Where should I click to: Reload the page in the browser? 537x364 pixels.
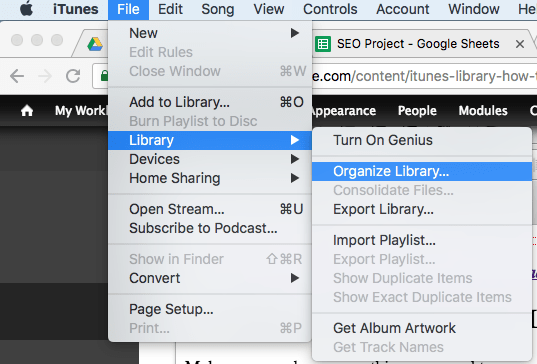[x=73, y=76]
